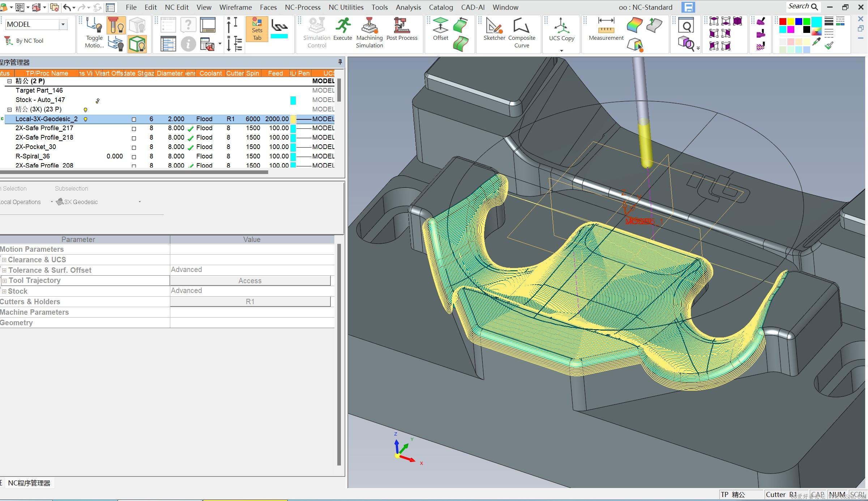This screenshot has width=868, height=501.
Task: Open the NC Utilities menu
Action: pyautogui.click(x=346, y=7)
